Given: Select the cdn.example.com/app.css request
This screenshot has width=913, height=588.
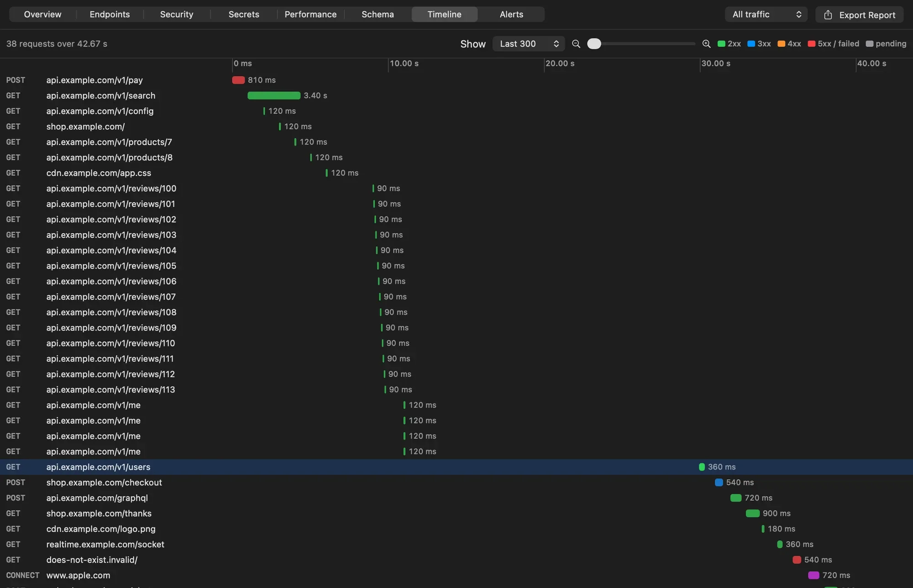Looking at the screenshot, I should [x=456, y=173].
